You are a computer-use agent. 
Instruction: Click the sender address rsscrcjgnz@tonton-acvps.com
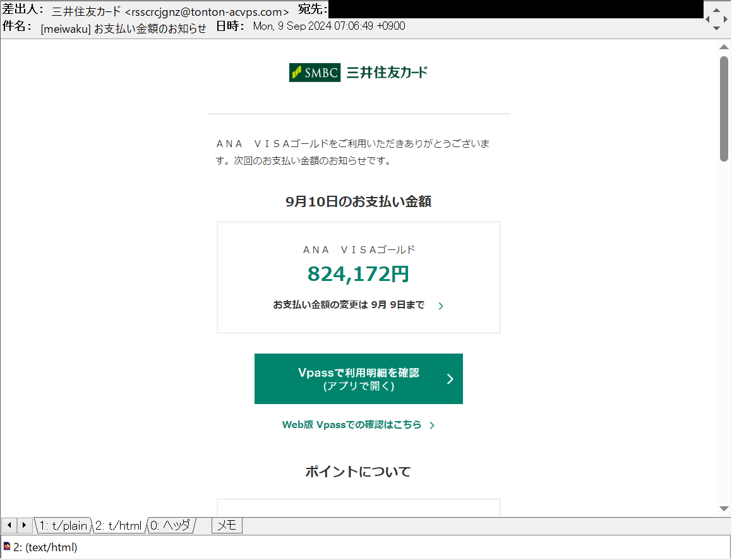click(x=207, y=12)
